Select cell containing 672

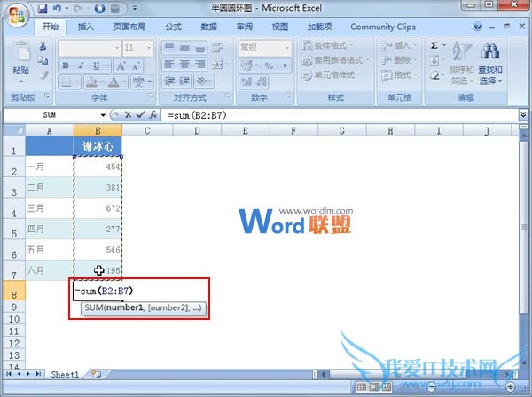(x=98, y=208)
